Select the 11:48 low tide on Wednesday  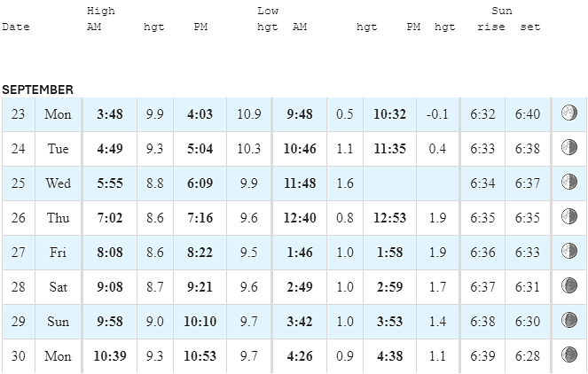click(x=300, y=183)
